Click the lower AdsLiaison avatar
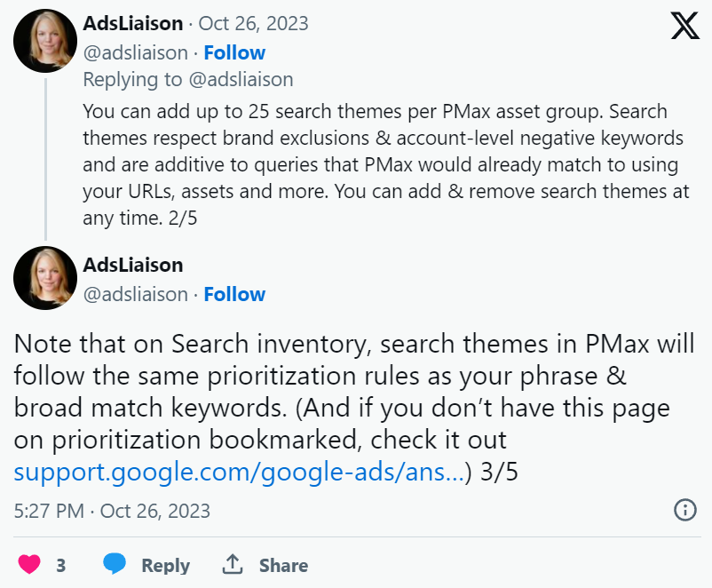The width and height of the screenshot is (712, 588). pyautogui.click(x=44, y=277)
